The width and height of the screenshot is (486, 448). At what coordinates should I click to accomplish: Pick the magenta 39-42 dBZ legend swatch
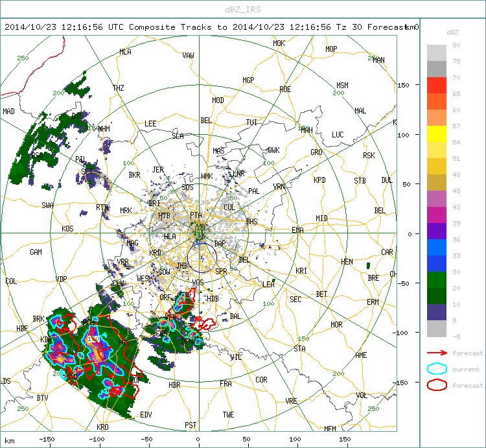click(436, 215)
